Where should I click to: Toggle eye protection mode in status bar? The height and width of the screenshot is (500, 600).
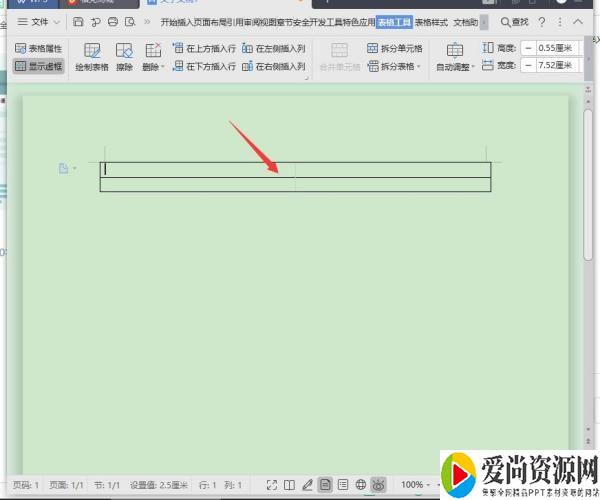click(x=379, y=485)
